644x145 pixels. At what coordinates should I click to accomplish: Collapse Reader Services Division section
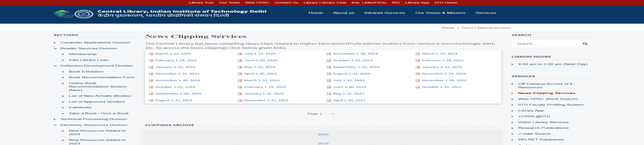click(55, 49)
